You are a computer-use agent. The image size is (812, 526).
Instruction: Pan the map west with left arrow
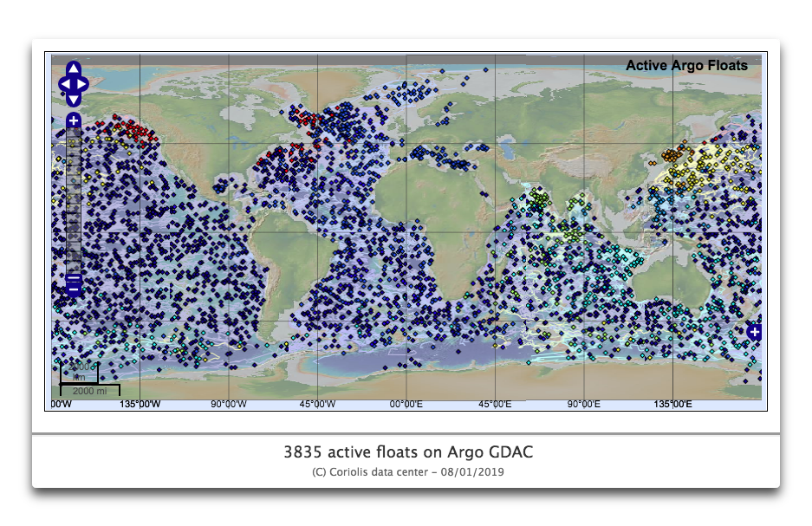tap(63, 84)
